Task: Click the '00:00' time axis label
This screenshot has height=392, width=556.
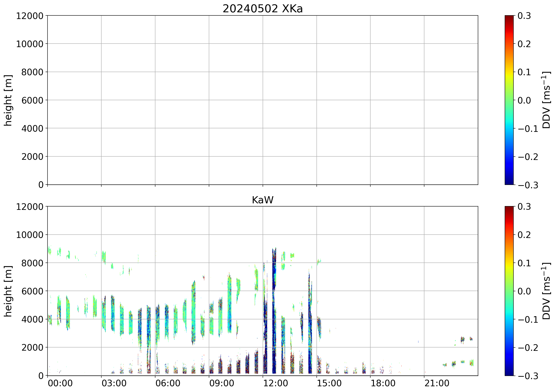Action: click(60, 383)
